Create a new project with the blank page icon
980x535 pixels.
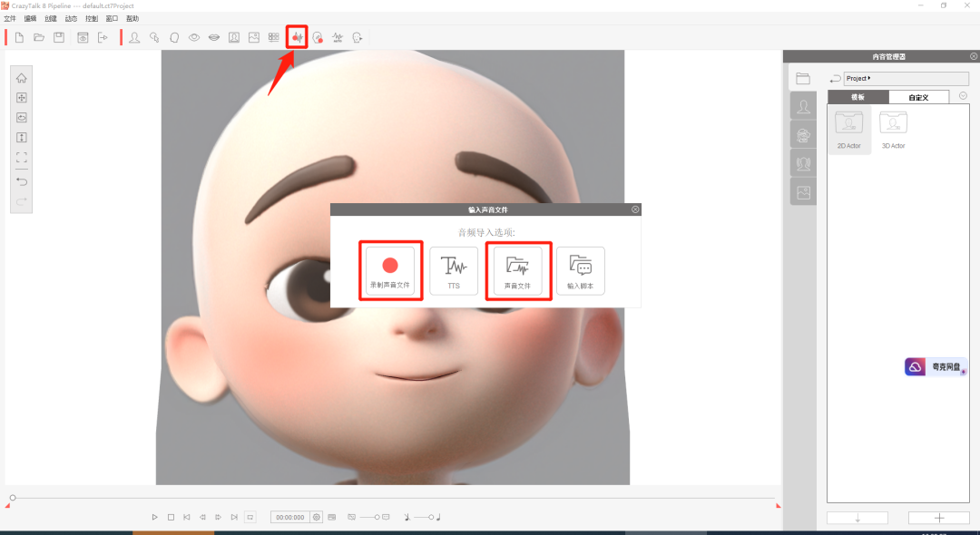coord(19,37)
